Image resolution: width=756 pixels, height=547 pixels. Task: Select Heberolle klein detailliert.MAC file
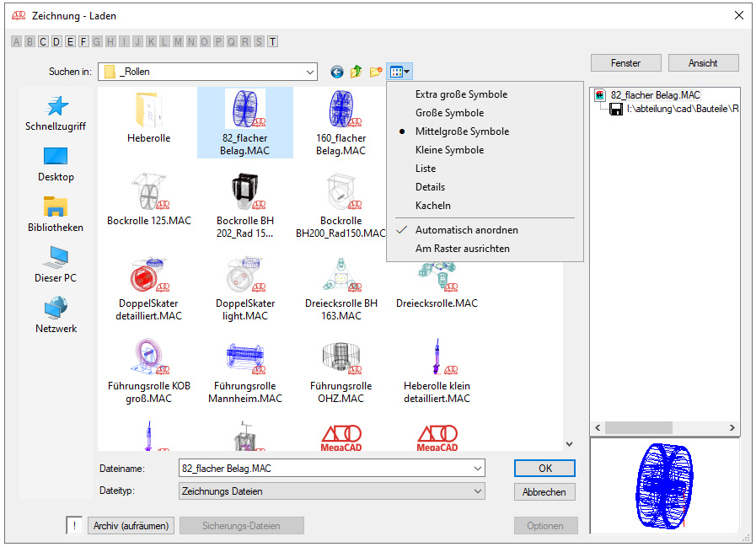(437, 371)
